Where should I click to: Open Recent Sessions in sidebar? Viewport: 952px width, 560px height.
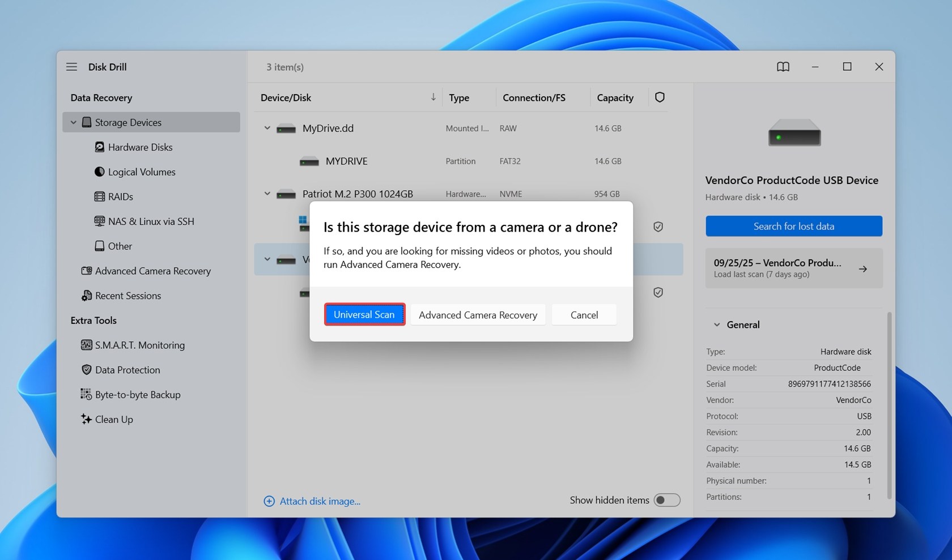pyautogui.click(x=127, y=296)
